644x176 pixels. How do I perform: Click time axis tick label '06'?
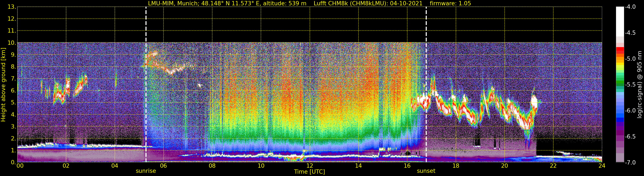pyautogui.click(x=163, y=166)
